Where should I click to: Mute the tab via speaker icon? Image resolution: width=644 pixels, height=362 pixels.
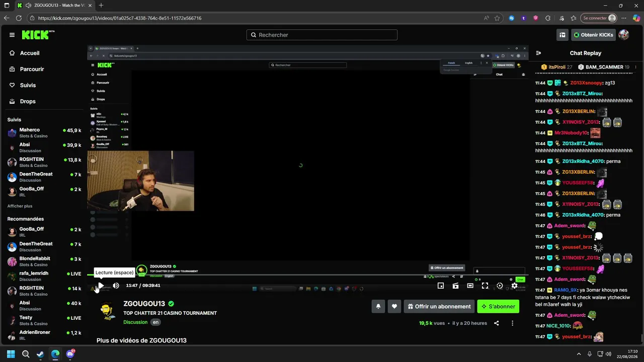click(x=28, y=6)
